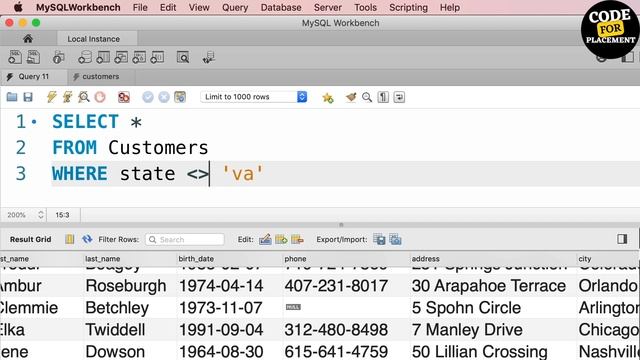This screenshot has height=360, width=640.
Task: Open Limit to 1000 rows dropdown
Action: tap(253, 97)
